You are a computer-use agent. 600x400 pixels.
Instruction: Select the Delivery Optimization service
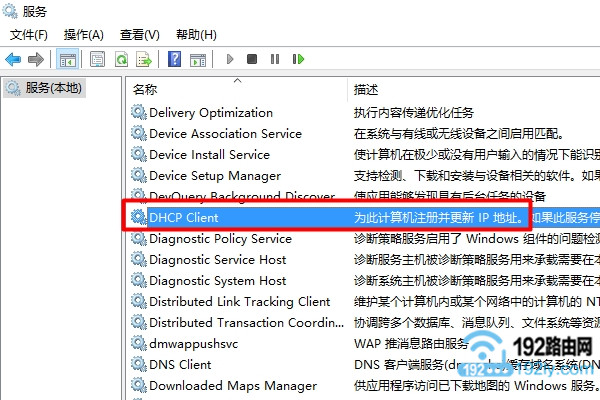point(211,113)
